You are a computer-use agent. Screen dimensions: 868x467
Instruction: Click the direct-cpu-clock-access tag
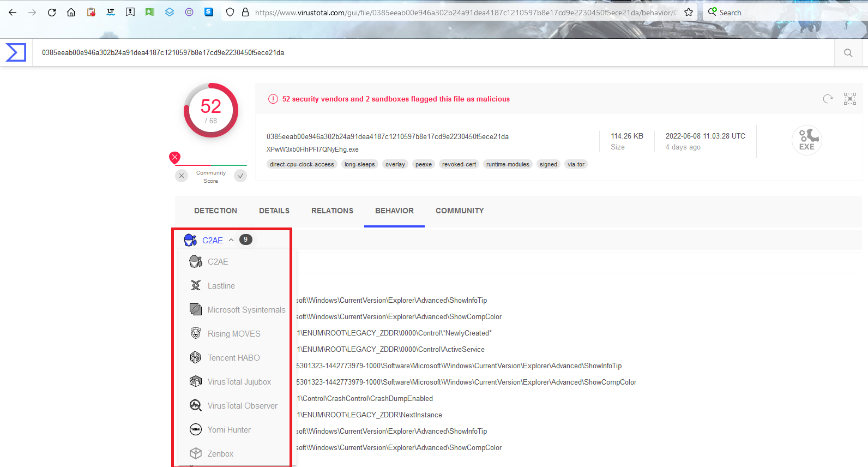(302, 164)
